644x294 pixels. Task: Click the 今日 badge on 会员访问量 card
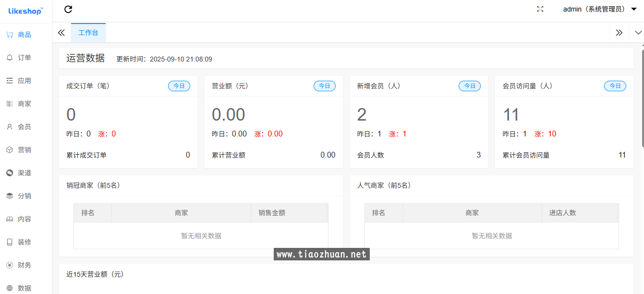(615, 86)
